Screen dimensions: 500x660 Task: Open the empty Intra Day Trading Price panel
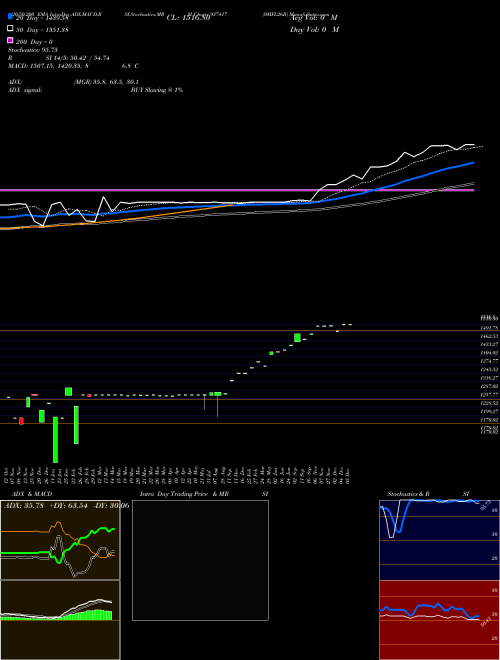(200, 560)
